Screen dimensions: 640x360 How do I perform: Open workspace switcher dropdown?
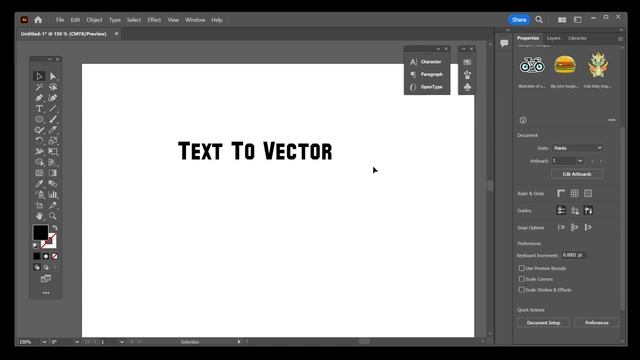[x=578, y=20]
